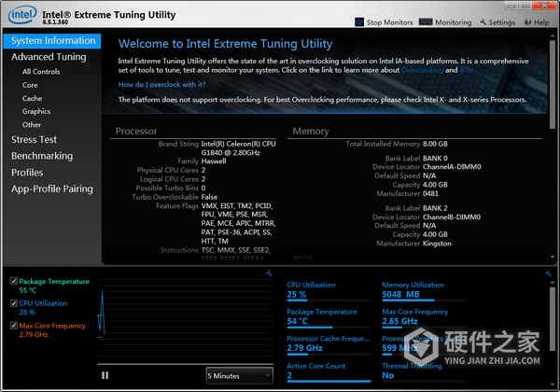Open monitor panel wrench icon at far right
Screen dimensions: 560x392
click(548, 273)
